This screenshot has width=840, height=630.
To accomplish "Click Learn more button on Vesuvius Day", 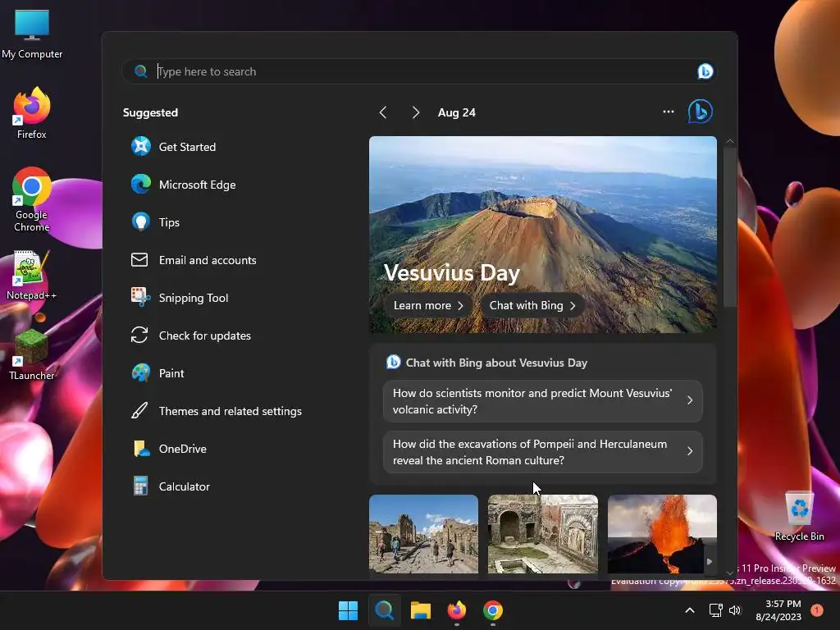I will [x=428, y=305].
